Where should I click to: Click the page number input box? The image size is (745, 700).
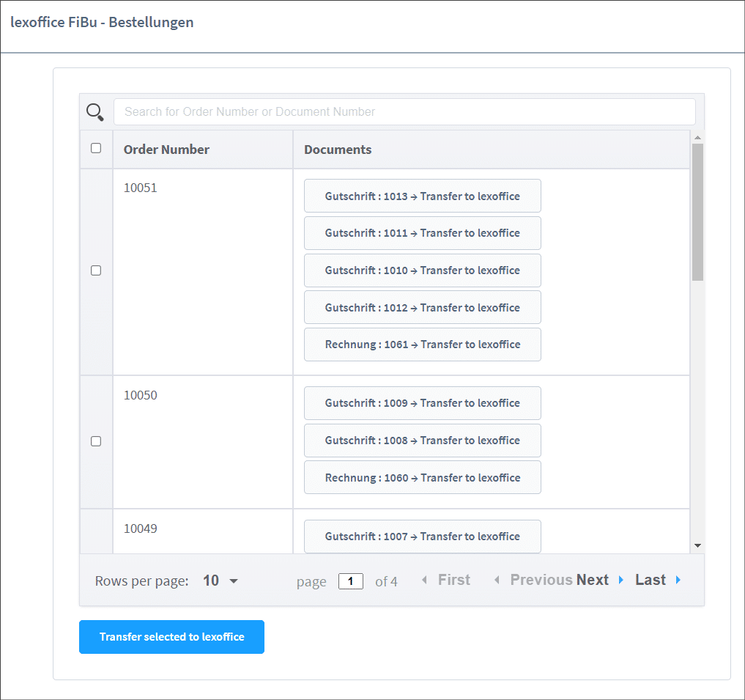351,581
